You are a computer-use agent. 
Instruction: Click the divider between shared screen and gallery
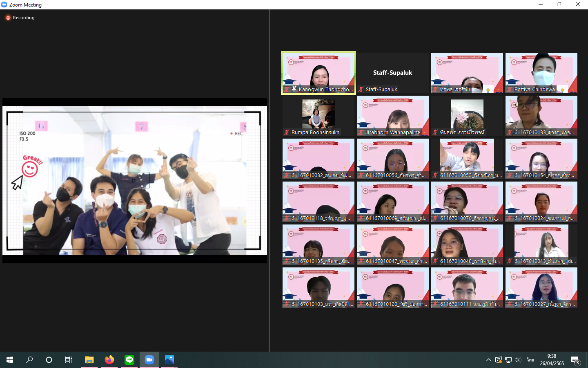(269, 180)
